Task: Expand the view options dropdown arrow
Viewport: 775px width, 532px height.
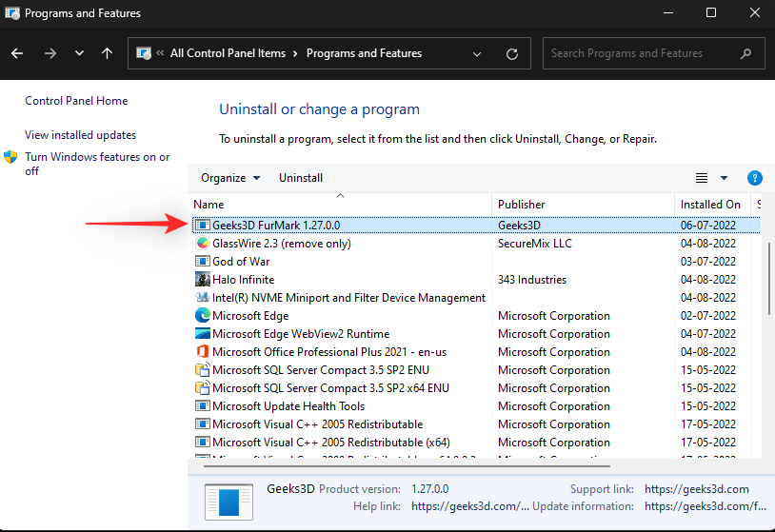Action: point(724,178)
